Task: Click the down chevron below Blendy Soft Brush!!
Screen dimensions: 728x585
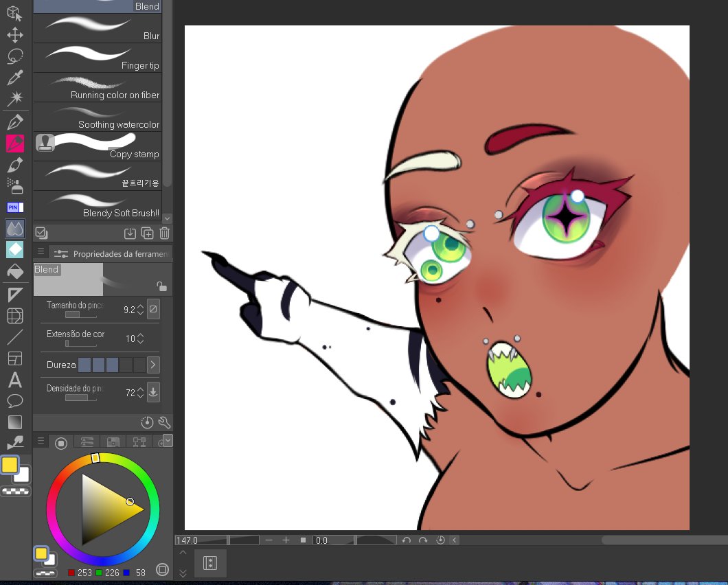Action: [166, 218]
